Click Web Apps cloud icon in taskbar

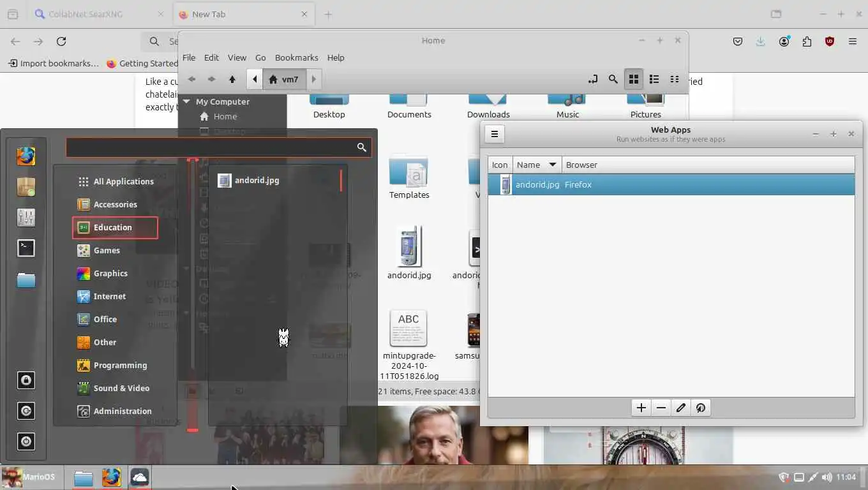(x=140, y=477)
